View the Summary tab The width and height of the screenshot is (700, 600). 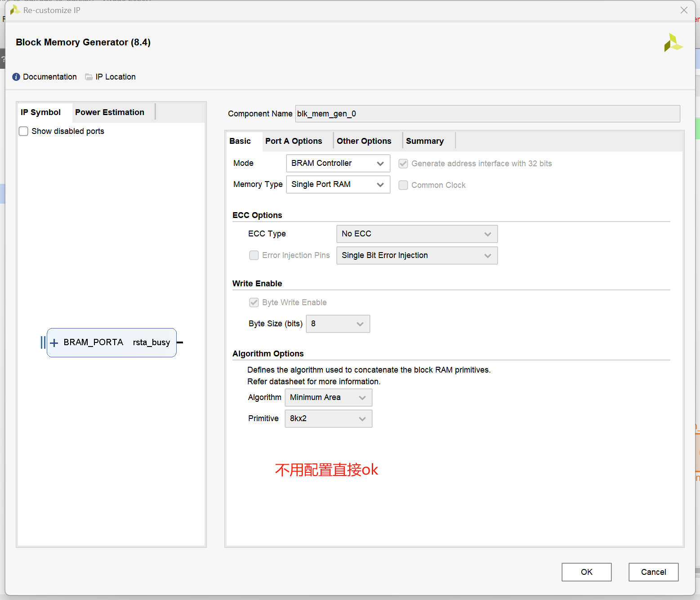tap(424, 141)
